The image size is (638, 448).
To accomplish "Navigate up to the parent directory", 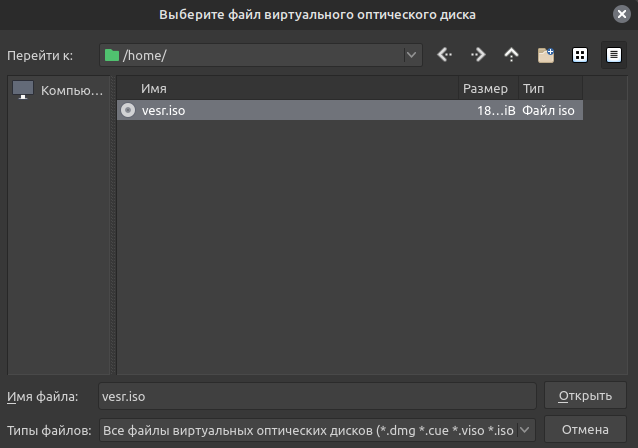I will (x=512, y=55).
